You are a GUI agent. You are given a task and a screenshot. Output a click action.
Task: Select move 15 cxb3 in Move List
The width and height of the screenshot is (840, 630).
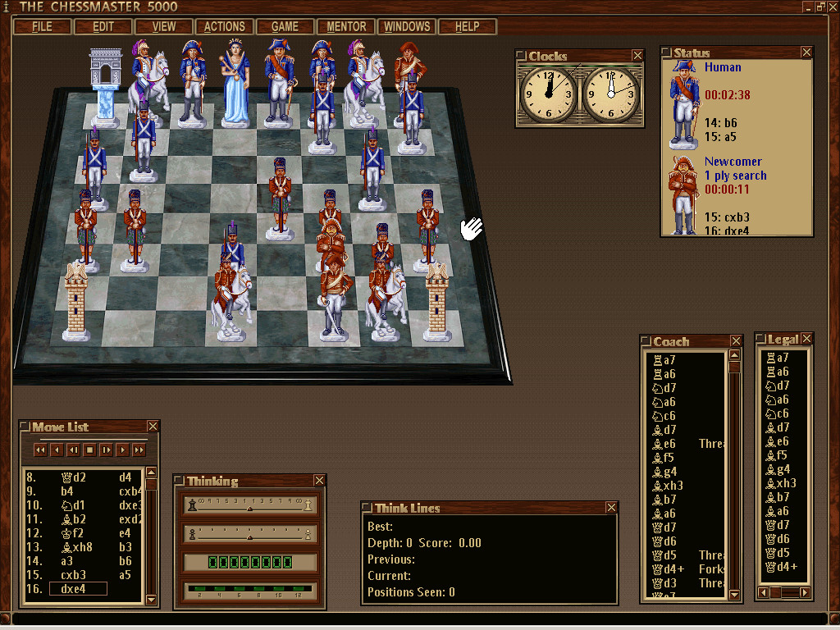(73, 575)
